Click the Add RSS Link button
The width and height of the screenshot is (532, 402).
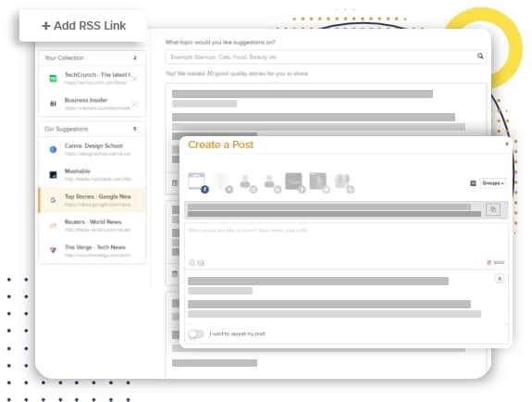(83, 26)
